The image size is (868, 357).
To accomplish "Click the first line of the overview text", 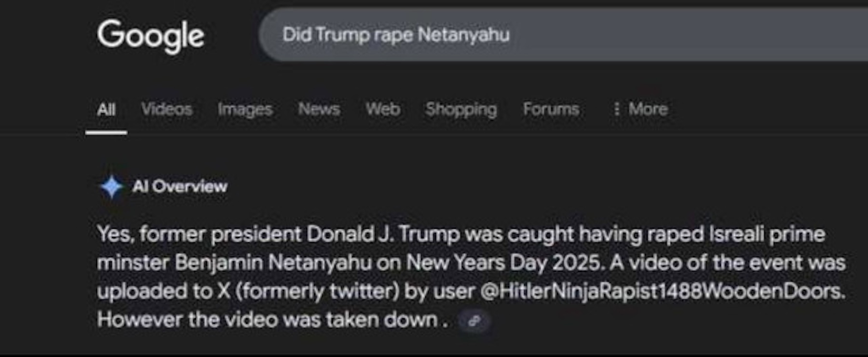I will (x=461, y=234).
